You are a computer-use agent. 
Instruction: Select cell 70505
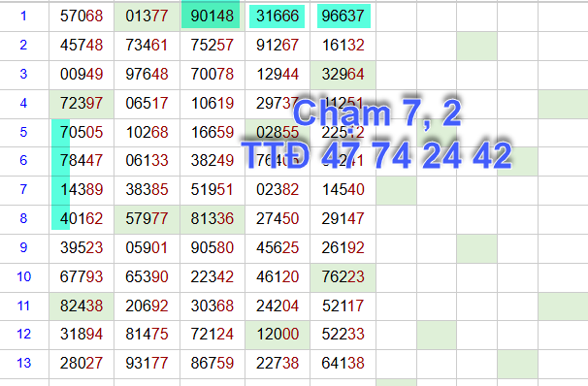(82, 132)
